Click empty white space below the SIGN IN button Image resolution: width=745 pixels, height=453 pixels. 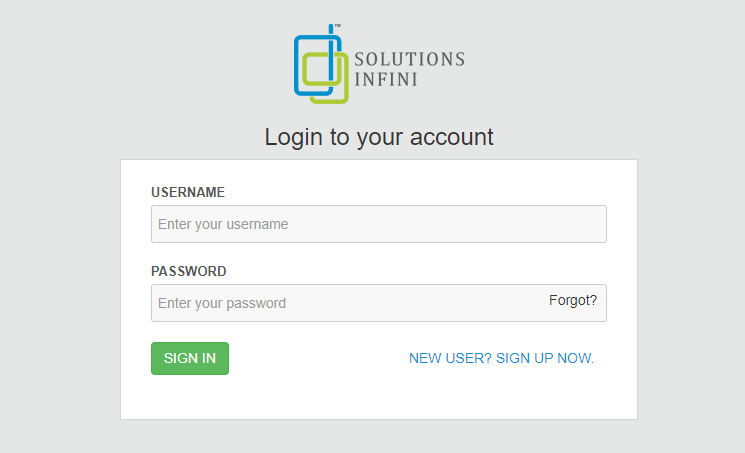pos(190,398)
